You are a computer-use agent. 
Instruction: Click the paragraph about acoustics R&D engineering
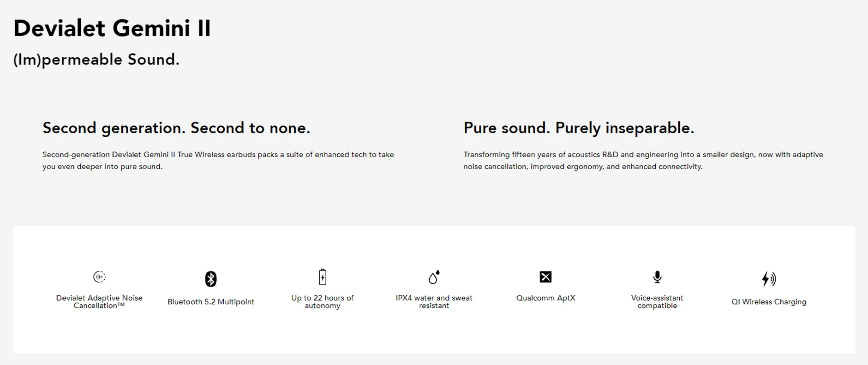coord(643,160)
